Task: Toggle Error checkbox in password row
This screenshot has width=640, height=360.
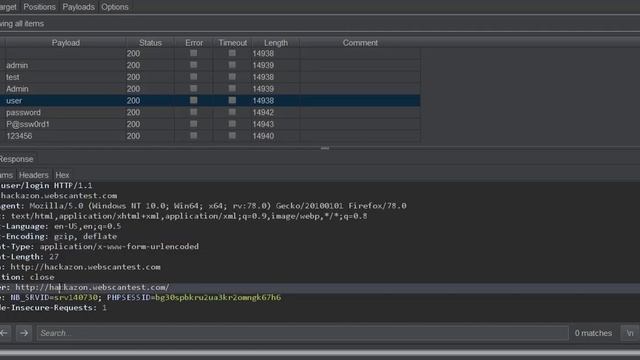Action: coord(193,112)
